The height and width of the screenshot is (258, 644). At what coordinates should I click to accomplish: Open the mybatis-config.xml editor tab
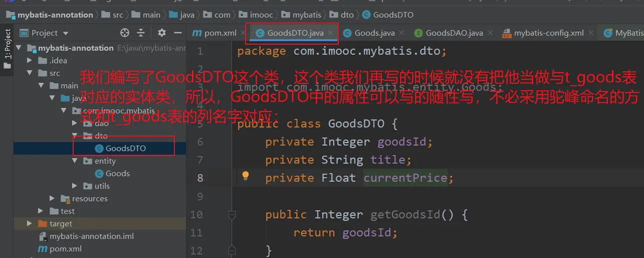[549, 33]
